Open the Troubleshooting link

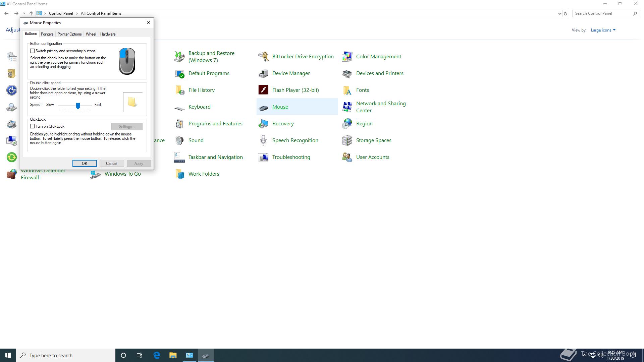point(291,157)
